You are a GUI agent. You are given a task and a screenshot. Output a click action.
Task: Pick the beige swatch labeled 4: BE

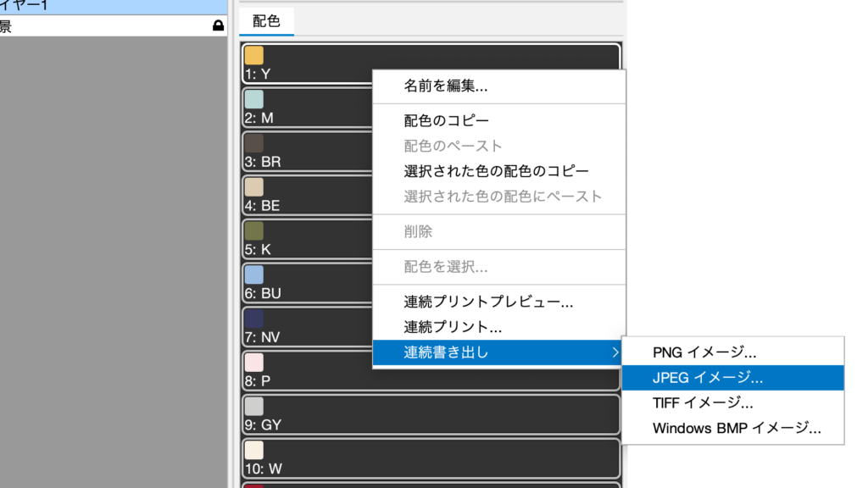(253, 187)
